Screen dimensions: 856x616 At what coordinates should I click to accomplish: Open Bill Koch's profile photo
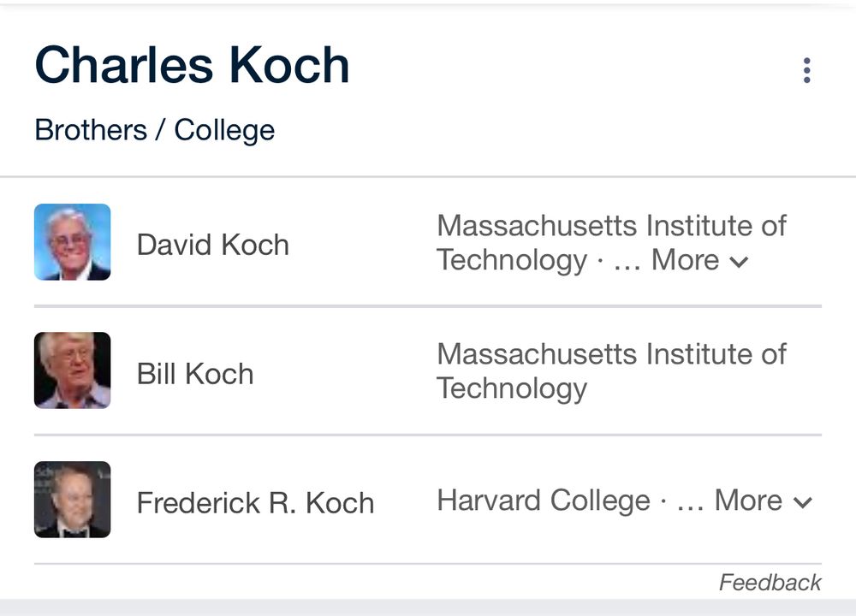73,370
